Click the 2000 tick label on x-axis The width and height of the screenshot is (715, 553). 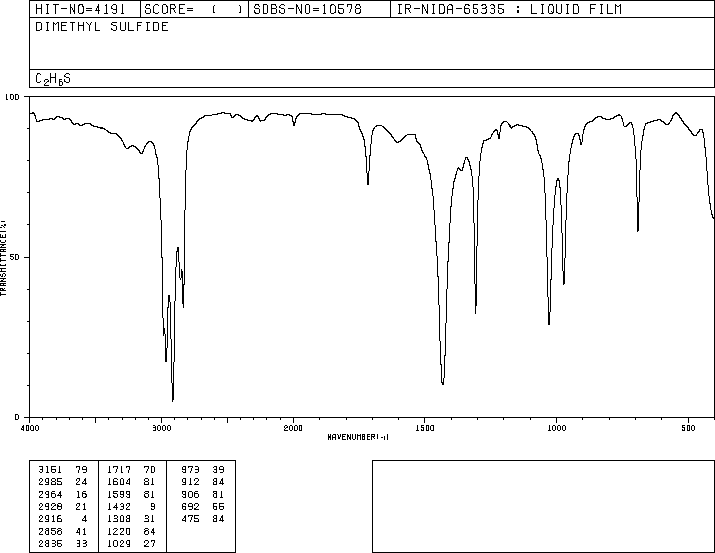click(x=293, y=427)
